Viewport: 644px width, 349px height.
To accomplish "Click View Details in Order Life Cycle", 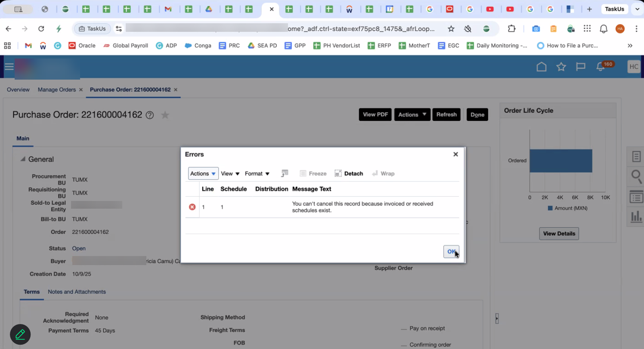I will coord(559,234).
